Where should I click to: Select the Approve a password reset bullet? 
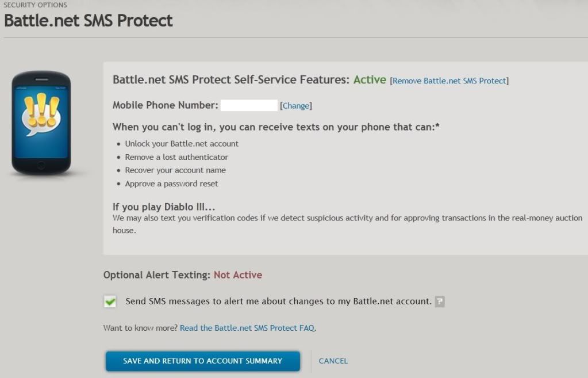click(171, 184)
